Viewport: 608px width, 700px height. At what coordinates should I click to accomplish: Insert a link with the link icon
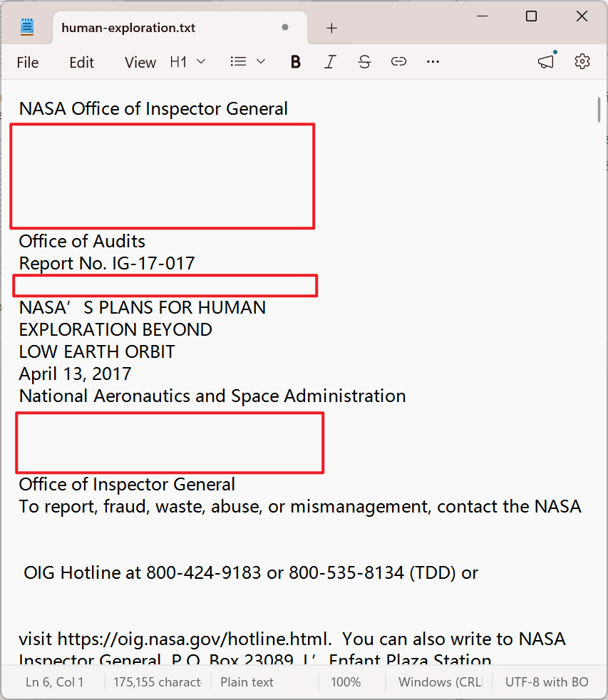(398, 61)
